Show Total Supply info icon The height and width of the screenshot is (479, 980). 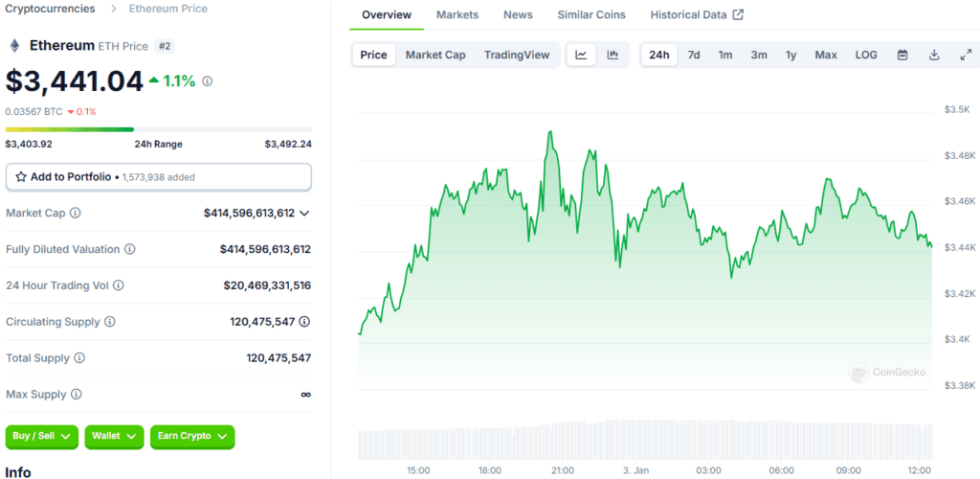point(79,358)
